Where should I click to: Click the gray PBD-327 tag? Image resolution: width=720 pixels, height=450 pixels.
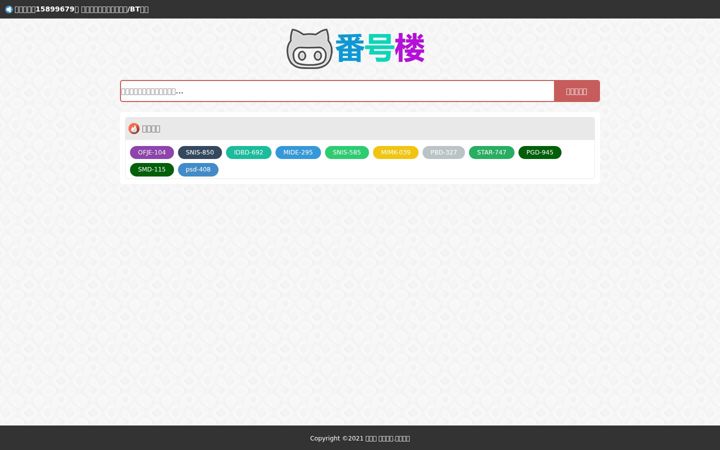click(x=444, y=152)
